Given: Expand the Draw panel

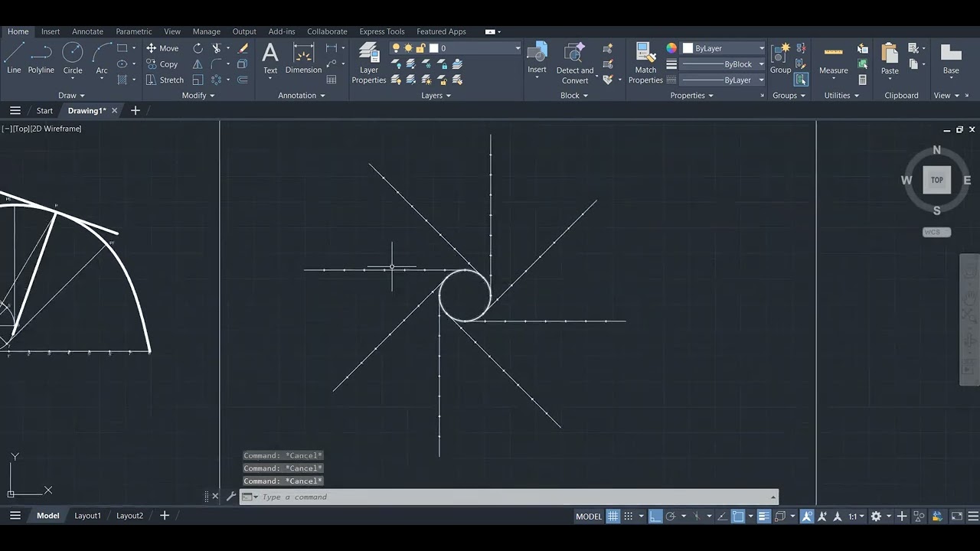Looking at the screenshot, I should pyautogui.click(x=73, y=96).
